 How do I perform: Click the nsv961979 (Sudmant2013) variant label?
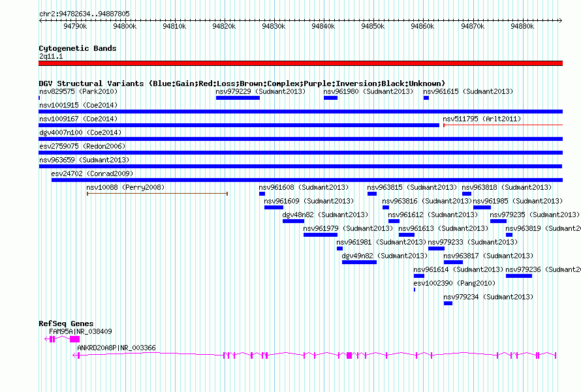348,228
